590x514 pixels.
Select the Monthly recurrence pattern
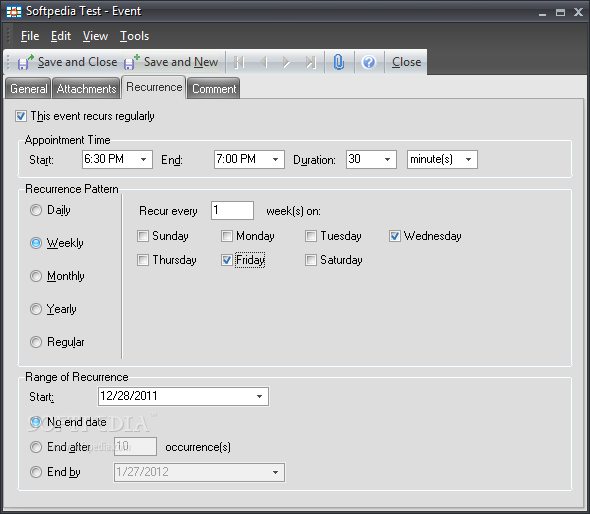[x=36, y=276]
